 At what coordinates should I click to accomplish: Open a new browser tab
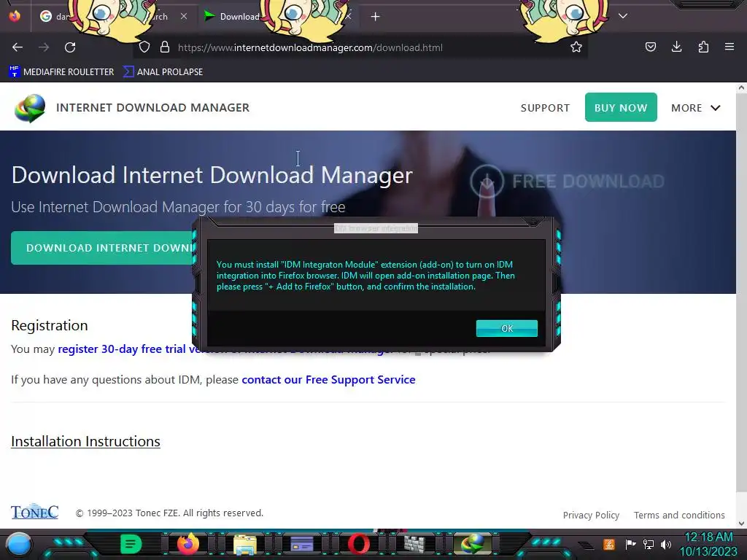[376, 17]
